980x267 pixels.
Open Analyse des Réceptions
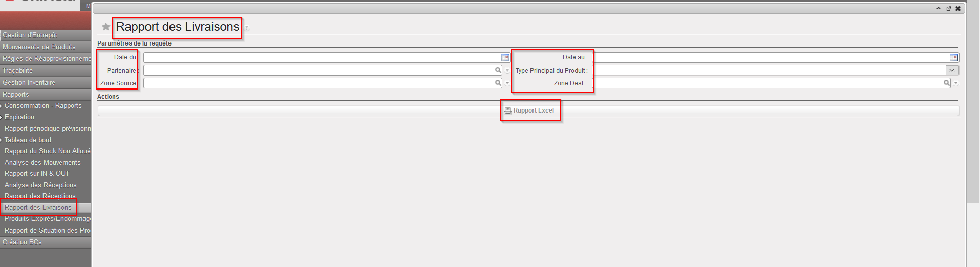tap(40, 185)
